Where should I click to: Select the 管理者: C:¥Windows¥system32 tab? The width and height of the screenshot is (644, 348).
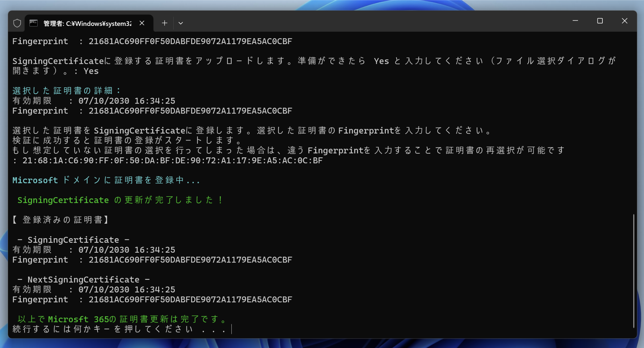coord(89,23)
